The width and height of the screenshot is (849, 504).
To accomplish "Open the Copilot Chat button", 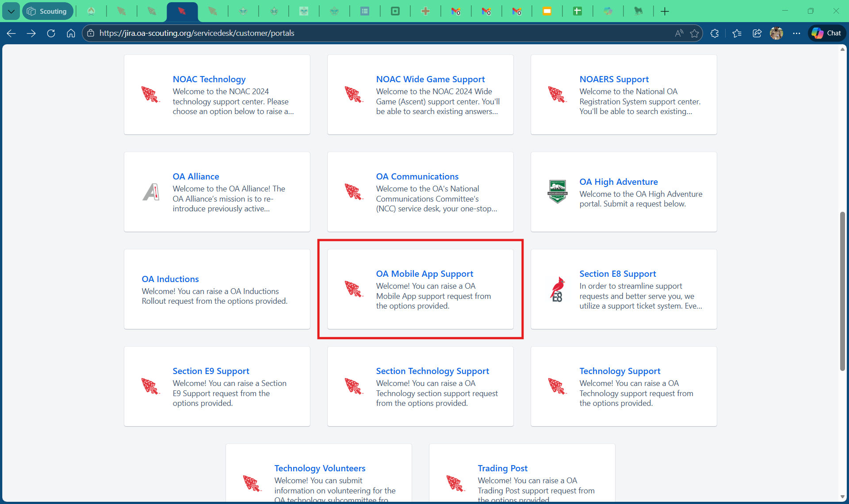I will (x=826, y=33).
